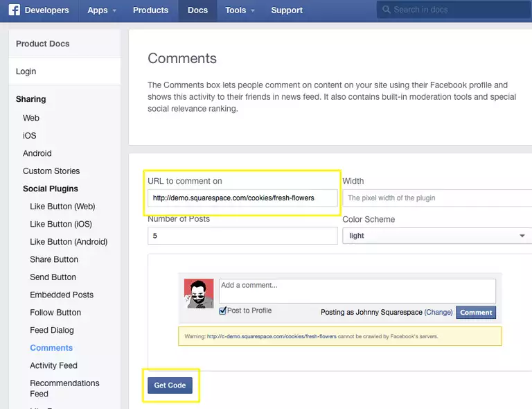532x409 pixels.
Task: Select Embedded Posts in sidebar
Action: pyautogui.click(x=62, y=295)
